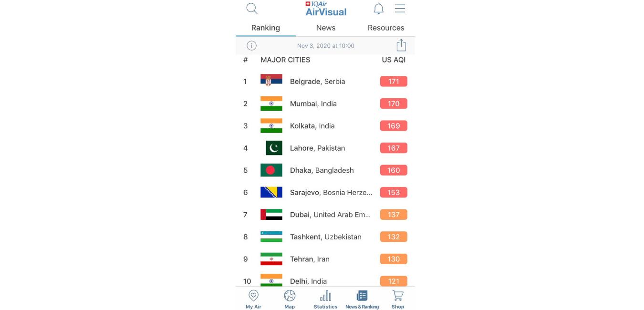Viewport: 644px width, 310px height.
Task: Open Belgrade, Serbia ranking entry
Action: [317, 82]
